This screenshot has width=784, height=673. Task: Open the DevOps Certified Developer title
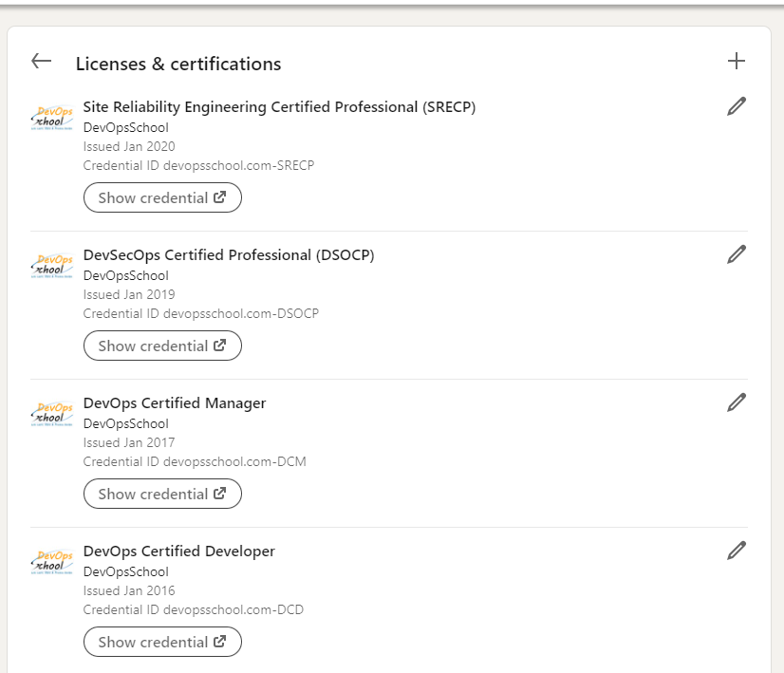pyautogui.click(x=179, y=551)
